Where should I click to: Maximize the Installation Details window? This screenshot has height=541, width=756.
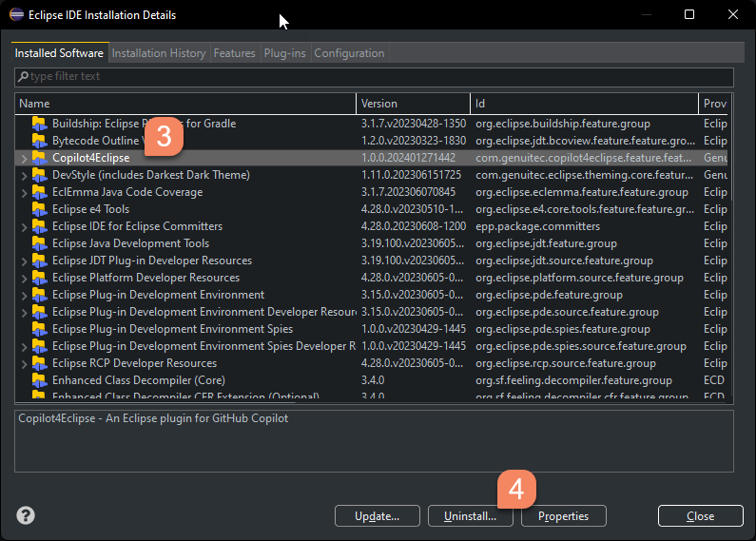tap(689, 14)
